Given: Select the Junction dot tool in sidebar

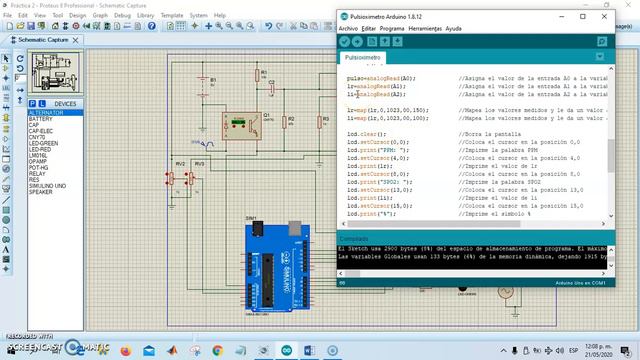Looking at the screenshot, I should [x=6, y=78].
